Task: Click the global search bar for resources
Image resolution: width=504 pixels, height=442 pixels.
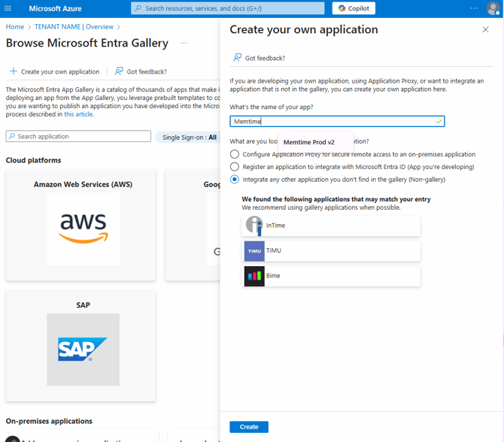Action: click(228, 8)
